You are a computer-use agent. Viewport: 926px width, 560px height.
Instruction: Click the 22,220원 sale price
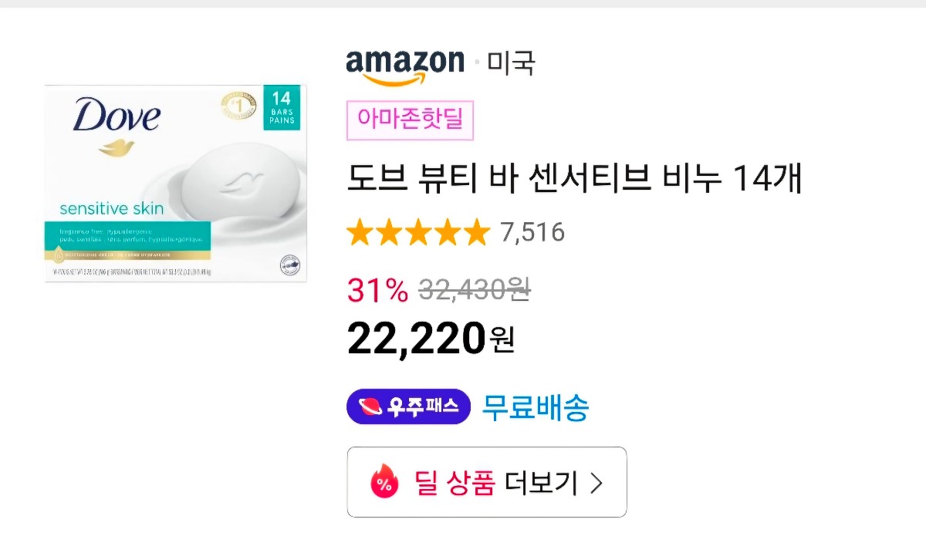(430, 339)
